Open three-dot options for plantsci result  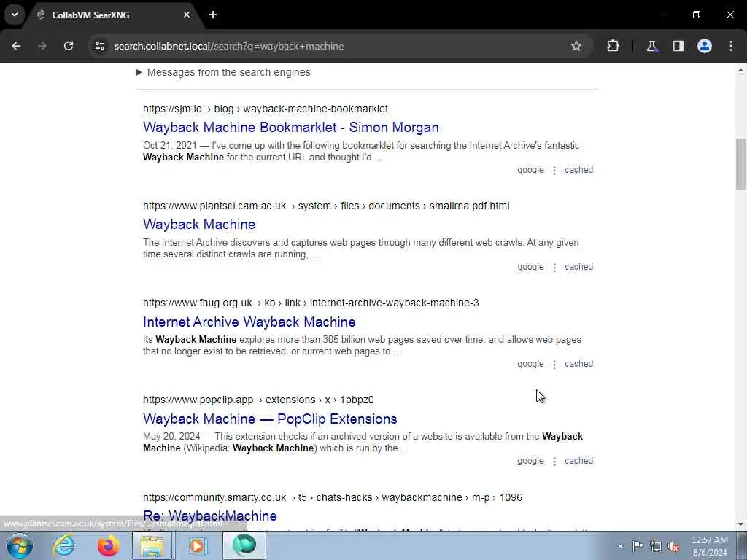[x=554, y=268]
